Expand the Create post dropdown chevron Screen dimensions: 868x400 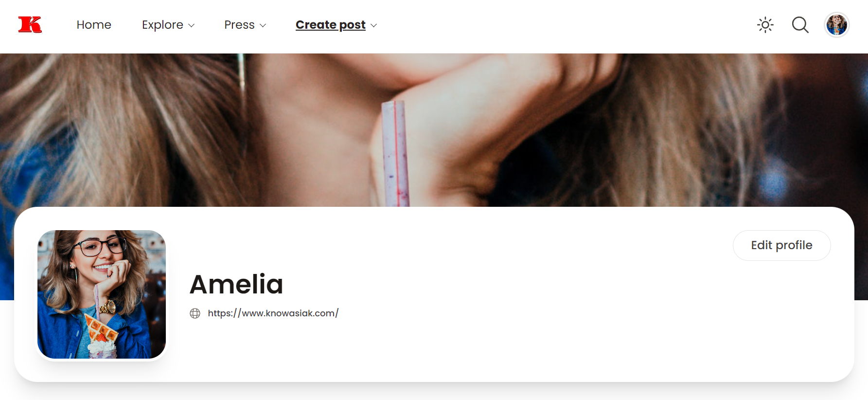coord(373,25)
